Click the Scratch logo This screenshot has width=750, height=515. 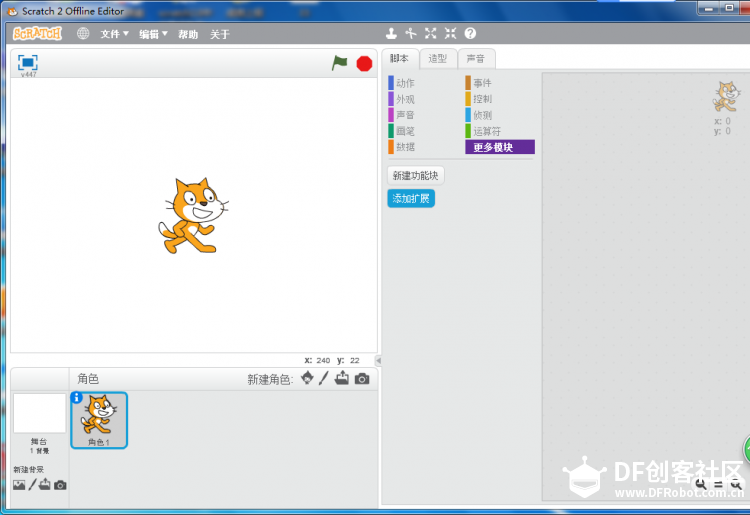pyautogui.click(x=37, y=33)
